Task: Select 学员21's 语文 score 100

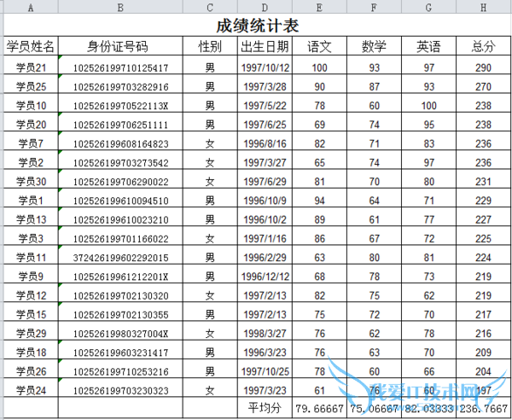Action: (x=319, y=65)
